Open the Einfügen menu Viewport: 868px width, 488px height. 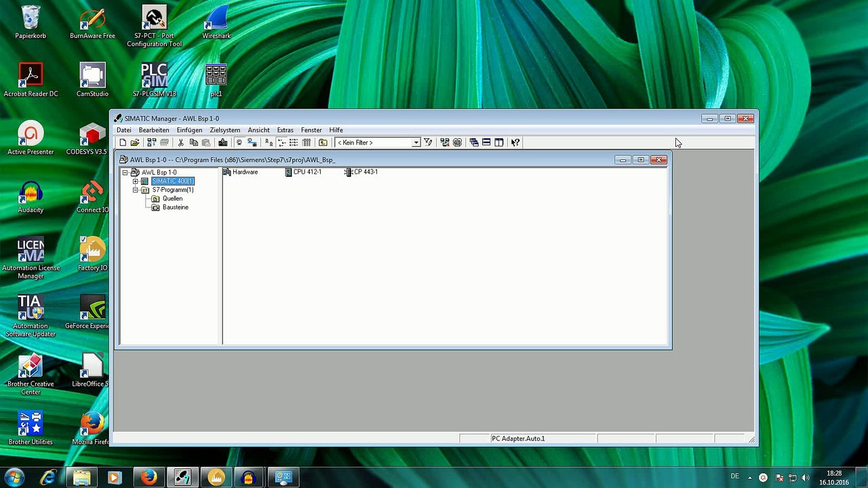(x=189, y=130)
